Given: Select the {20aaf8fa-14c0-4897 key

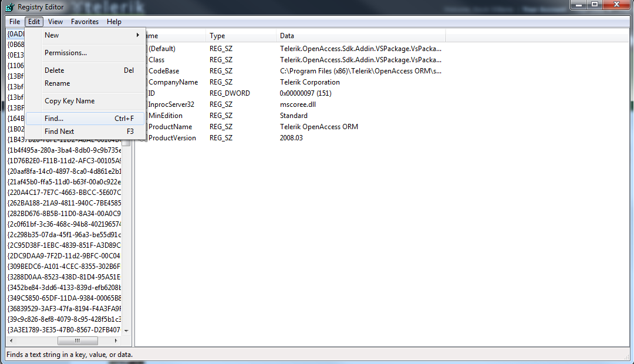Looking at the screenshot, I should tap(65, 171).
